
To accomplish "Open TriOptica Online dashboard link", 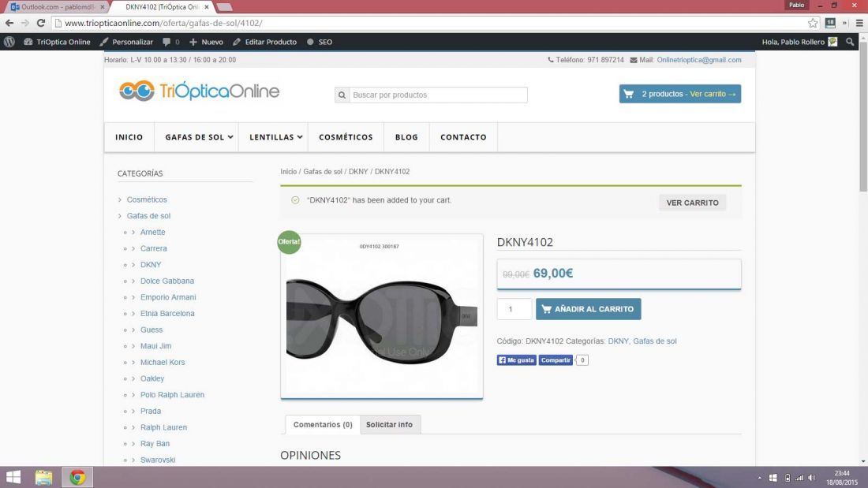I will (x=57, y=42).
